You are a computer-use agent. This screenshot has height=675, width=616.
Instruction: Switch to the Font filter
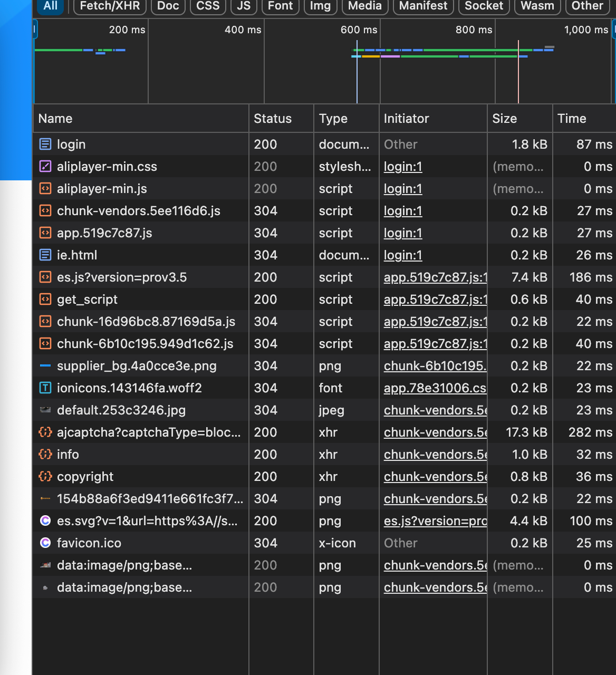280,6
